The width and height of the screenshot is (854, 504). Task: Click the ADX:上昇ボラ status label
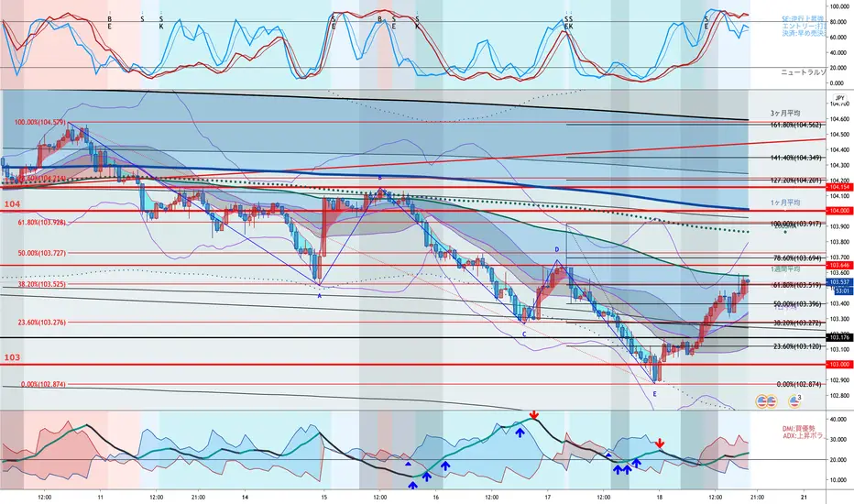pyautogui.click(x=804, y=436)
